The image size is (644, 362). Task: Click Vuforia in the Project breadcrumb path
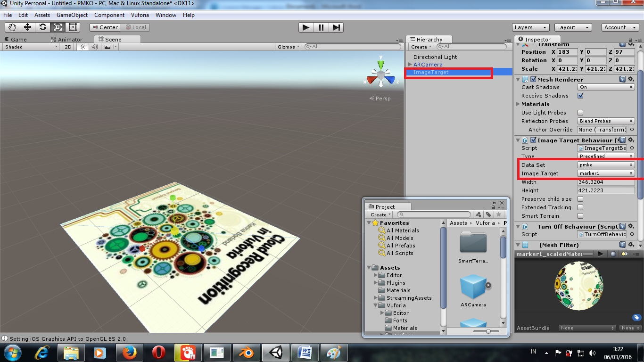click(485, 223)
